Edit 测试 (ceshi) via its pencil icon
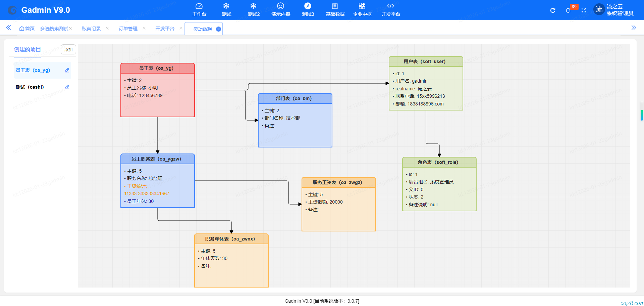Image resolution: width=644 pixels, height=306 pixels. (x=67, y=87)
